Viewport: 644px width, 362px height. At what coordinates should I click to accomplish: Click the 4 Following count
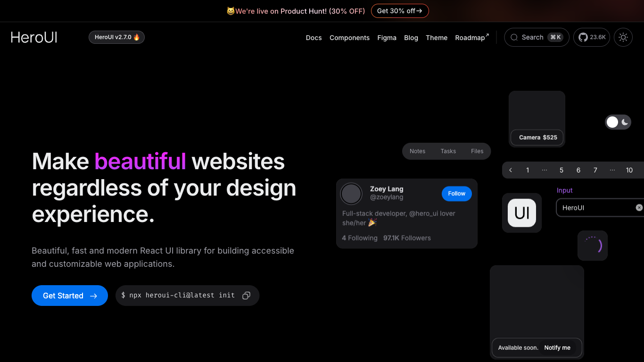pos(360,238)
